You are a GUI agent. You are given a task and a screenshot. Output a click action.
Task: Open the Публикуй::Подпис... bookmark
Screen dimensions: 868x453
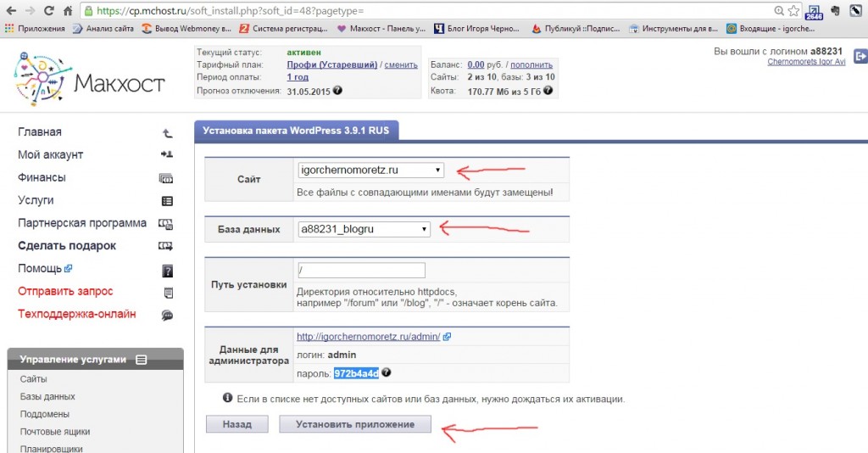(576, 28)
